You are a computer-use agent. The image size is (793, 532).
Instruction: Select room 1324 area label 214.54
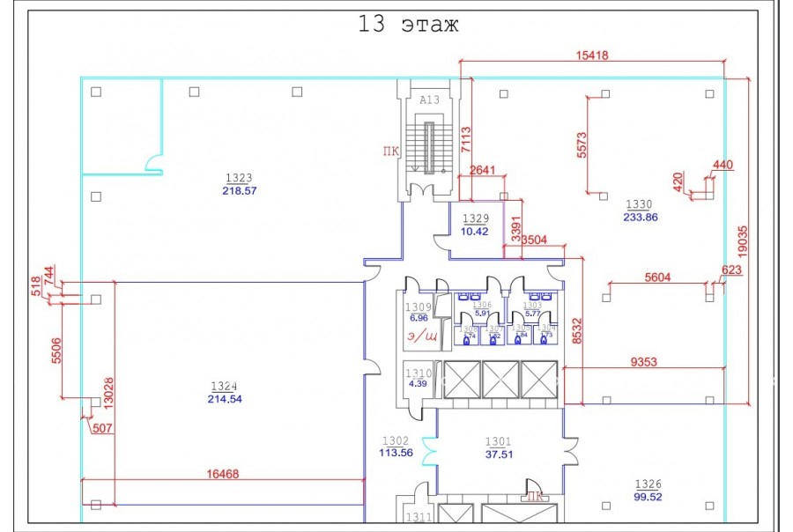pos(225,399)
